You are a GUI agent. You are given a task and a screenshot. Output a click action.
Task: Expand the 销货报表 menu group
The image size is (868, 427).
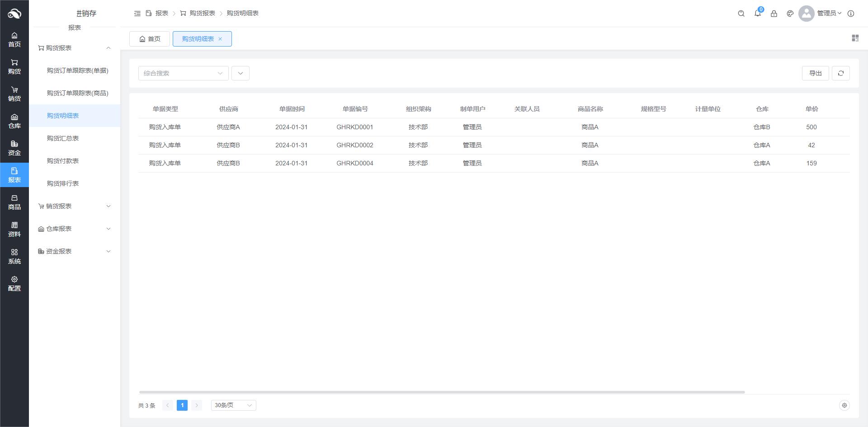point(75,206)
